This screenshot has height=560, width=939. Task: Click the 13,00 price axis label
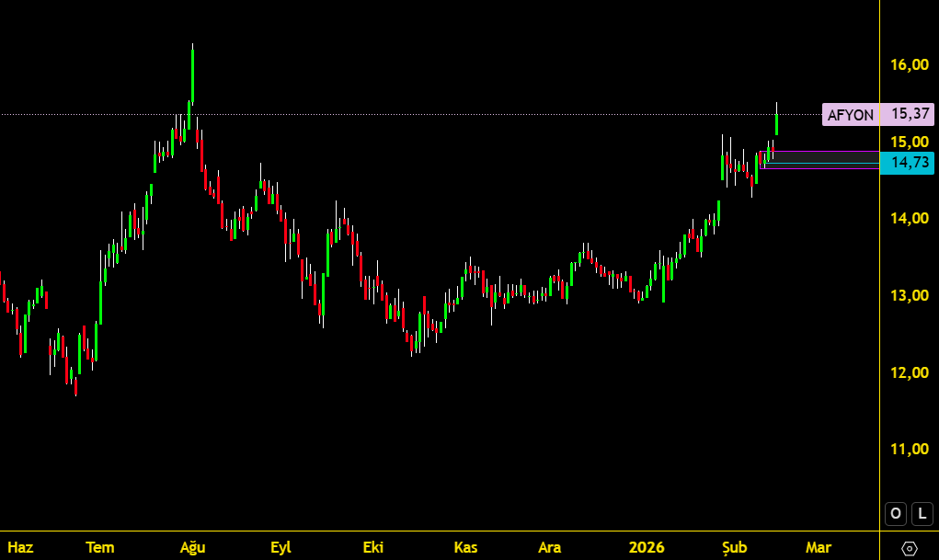tap(909, 295)
